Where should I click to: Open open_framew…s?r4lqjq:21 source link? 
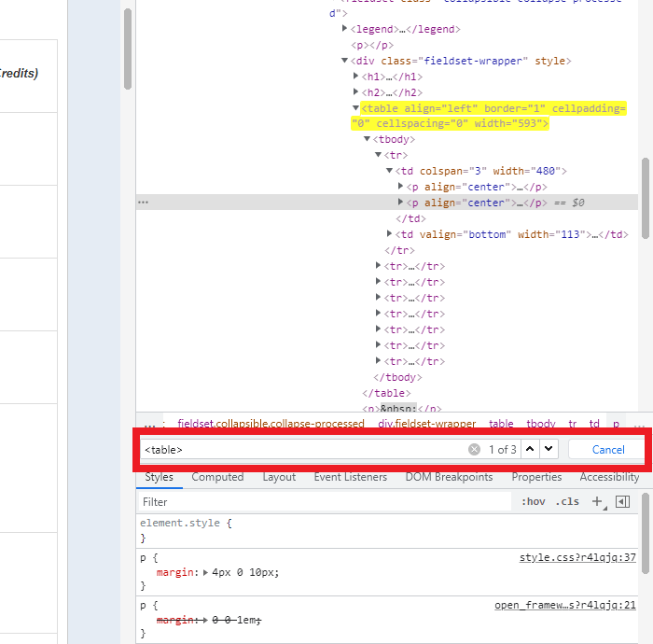tap(564, 605)
